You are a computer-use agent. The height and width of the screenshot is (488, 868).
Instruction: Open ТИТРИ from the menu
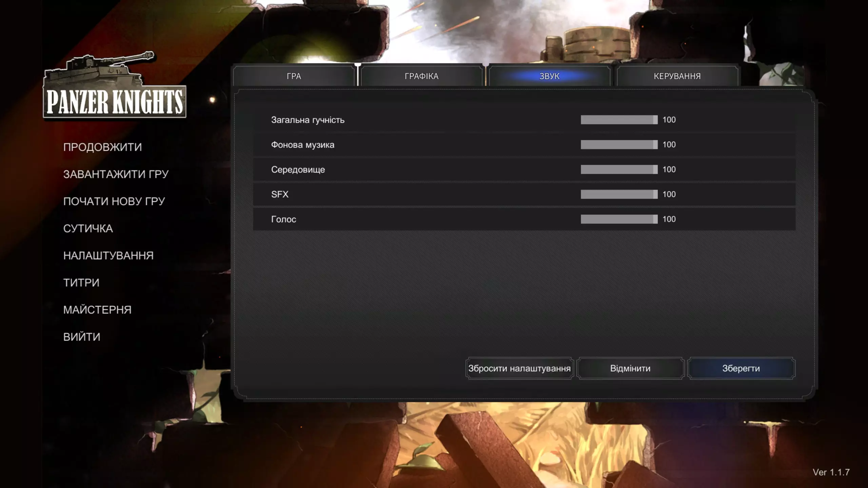pos(81,283)
